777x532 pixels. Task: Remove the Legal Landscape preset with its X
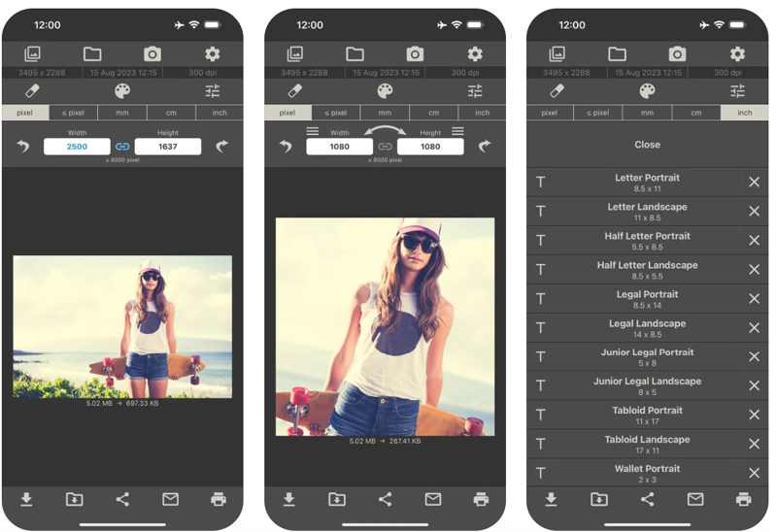click(754, 328)
